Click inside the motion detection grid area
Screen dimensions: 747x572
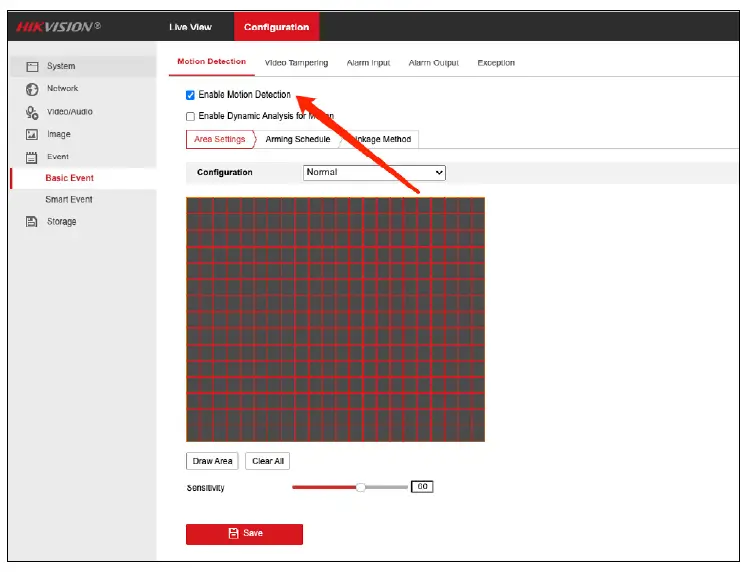[335, 320]
